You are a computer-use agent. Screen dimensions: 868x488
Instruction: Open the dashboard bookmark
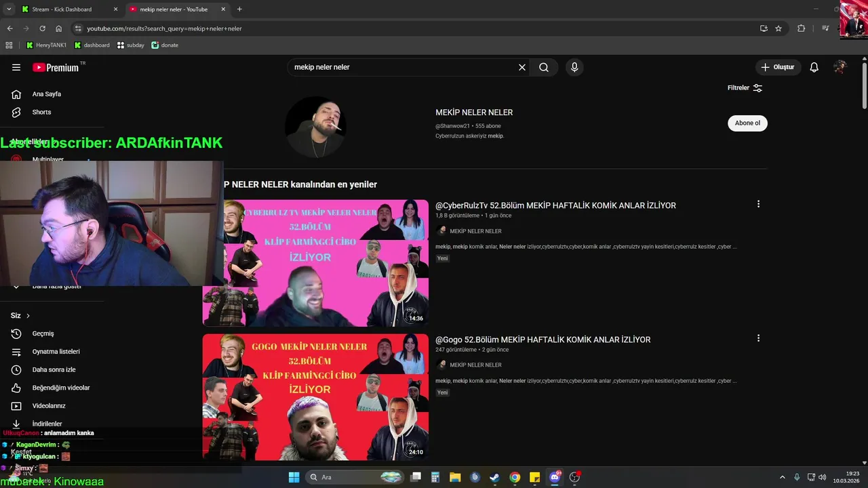click(x=92, y=45)
